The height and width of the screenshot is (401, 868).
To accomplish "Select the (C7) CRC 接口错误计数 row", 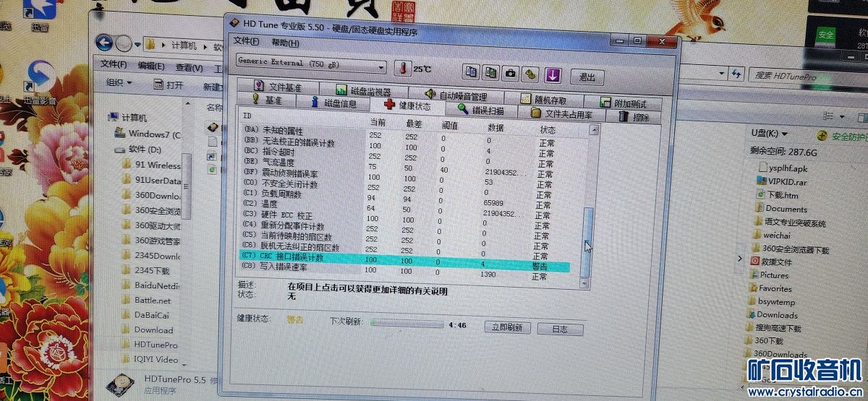I will pos(404,260).
